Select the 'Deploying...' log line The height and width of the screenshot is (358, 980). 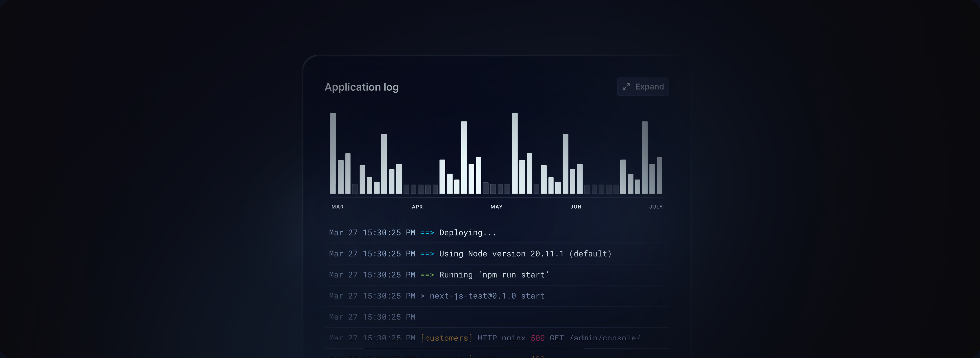click(497, 233)
